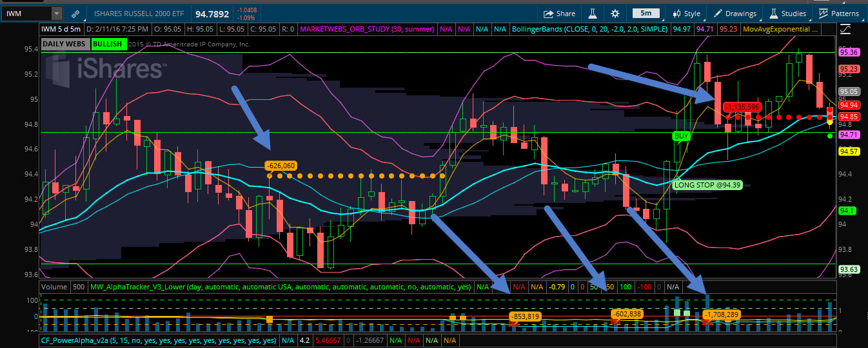Click the green BUY signal label
Image resolution: width=868 pixels, height=348 pixels.
click(x=681, y=136)
